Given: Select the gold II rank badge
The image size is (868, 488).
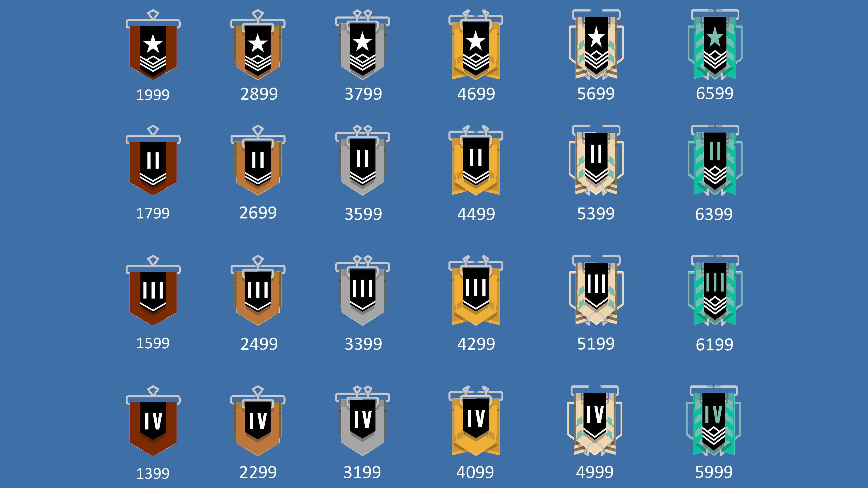Looking at the screenshot, I should (476, 160).
